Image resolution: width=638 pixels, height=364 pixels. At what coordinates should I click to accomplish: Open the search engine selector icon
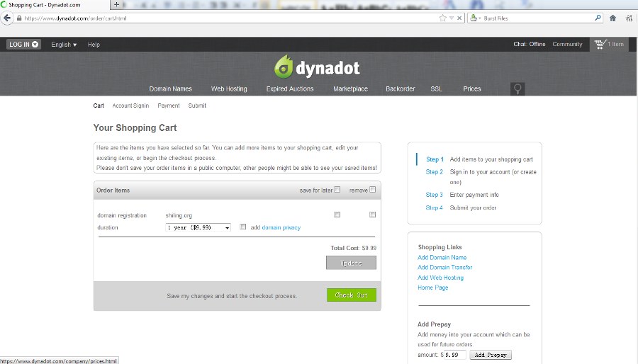475,18
